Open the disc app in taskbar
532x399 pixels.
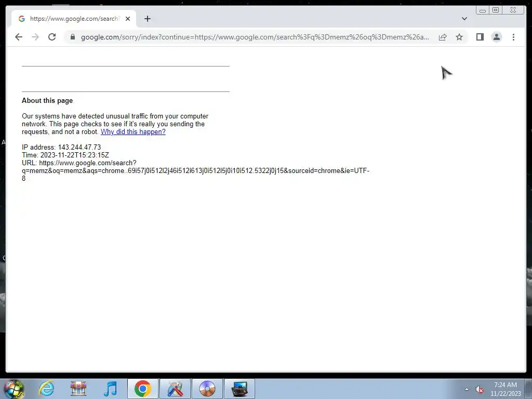(207, 389)
